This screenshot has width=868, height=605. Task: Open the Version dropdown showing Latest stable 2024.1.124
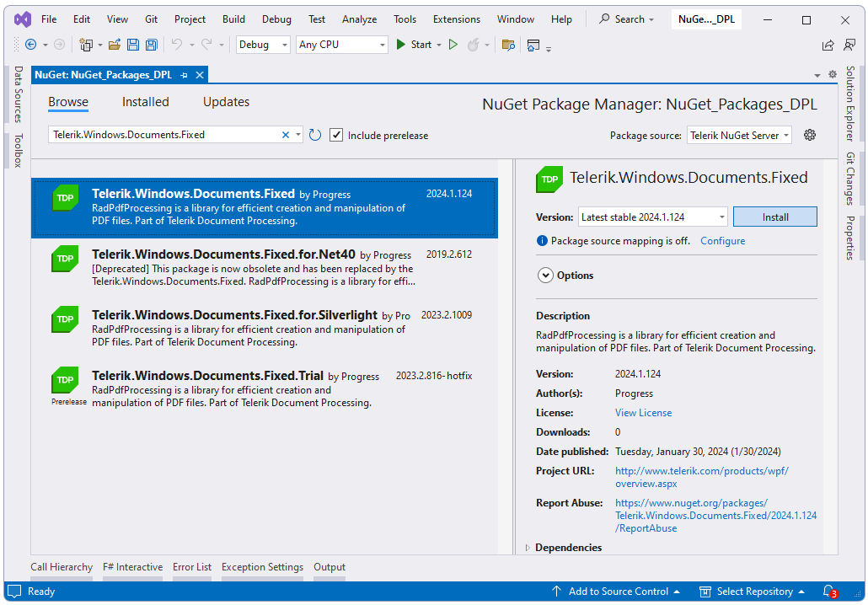(652, 217)
